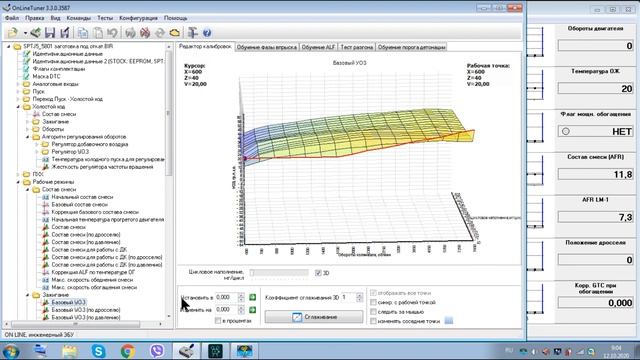Collapse the SPTJ5_5801 root tree node
This screenshot has width=640, height=360.
pyautogui.click(x=9, y=47)
